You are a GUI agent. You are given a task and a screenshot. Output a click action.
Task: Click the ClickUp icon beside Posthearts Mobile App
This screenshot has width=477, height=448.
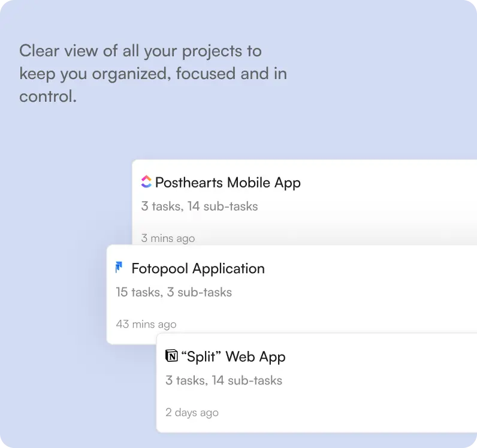tap(146, 182)
